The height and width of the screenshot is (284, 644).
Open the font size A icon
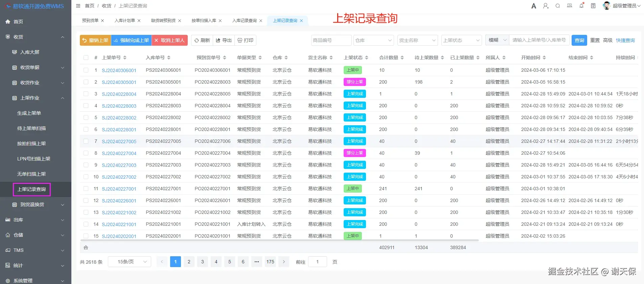(x=534, y=6)
